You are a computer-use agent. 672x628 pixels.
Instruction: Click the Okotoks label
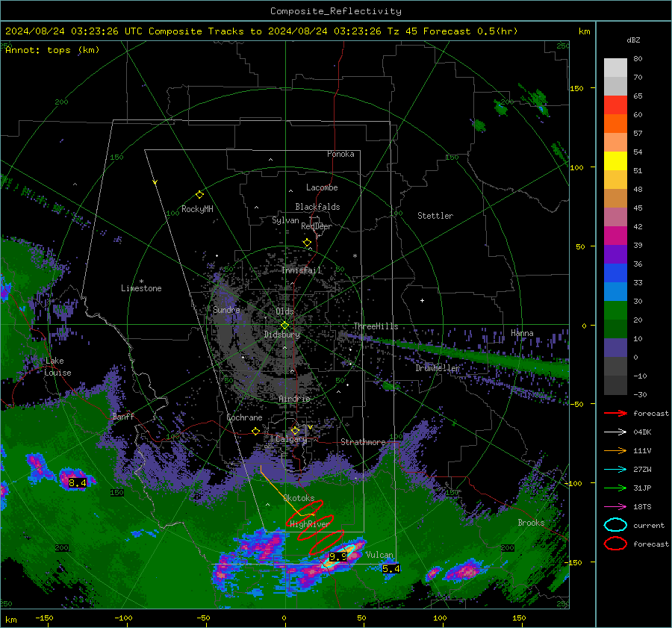coord(299,498)
